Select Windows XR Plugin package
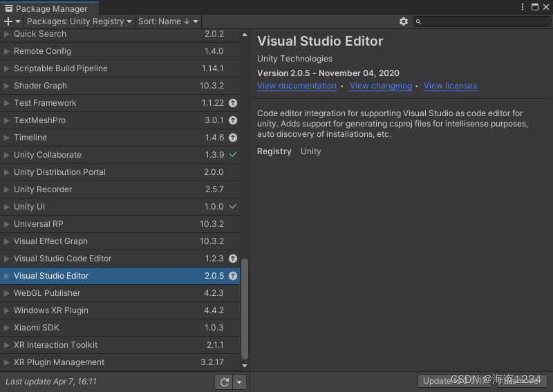This screenshot has height=392, width=553. pyautogui.click(x=120, y=310)
